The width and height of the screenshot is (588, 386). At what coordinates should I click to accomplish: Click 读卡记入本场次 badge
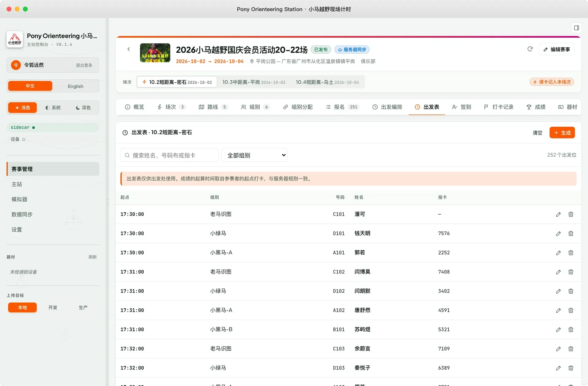pos(552,82)
